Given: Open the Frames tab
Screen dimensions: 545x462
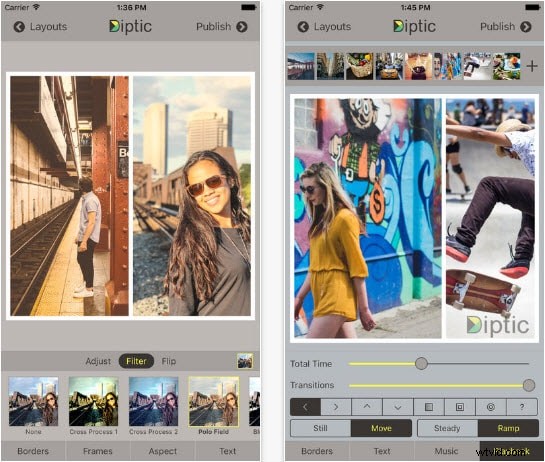Looking at the screenshot, I should pos(98,451).
